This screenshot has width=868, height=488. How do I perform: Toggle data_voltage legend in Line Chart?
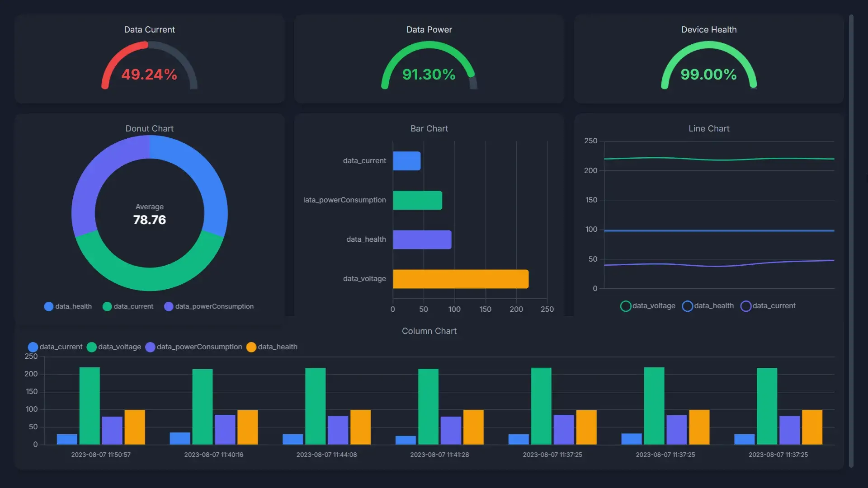tap(647, 306)
